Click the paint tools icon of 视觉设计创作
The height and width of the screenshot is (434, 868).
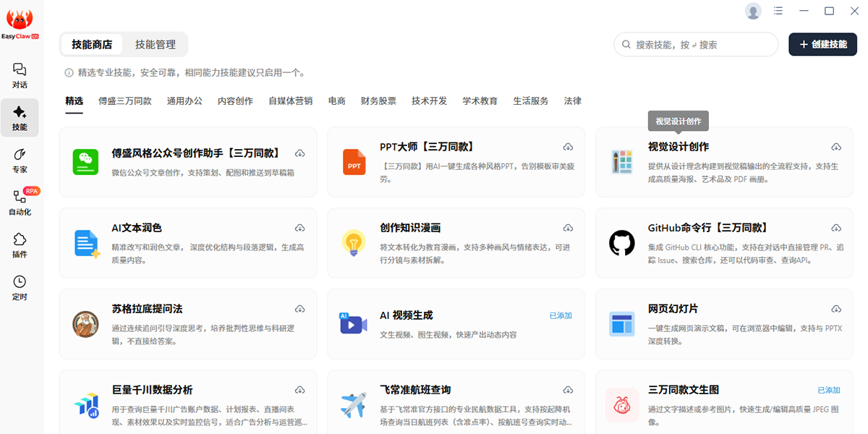pos(622,162)
